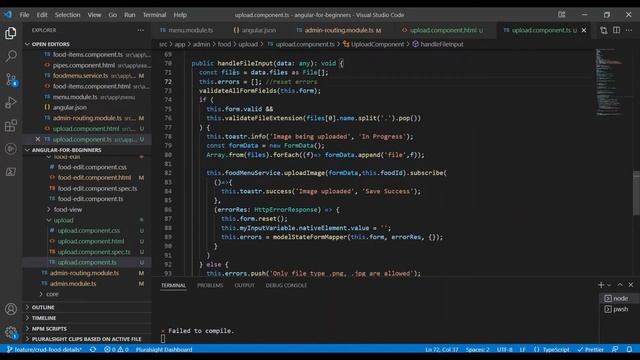This screenshot has width=640, height=360.
Task: Switch to the Output panel tab
Action: 244,285
